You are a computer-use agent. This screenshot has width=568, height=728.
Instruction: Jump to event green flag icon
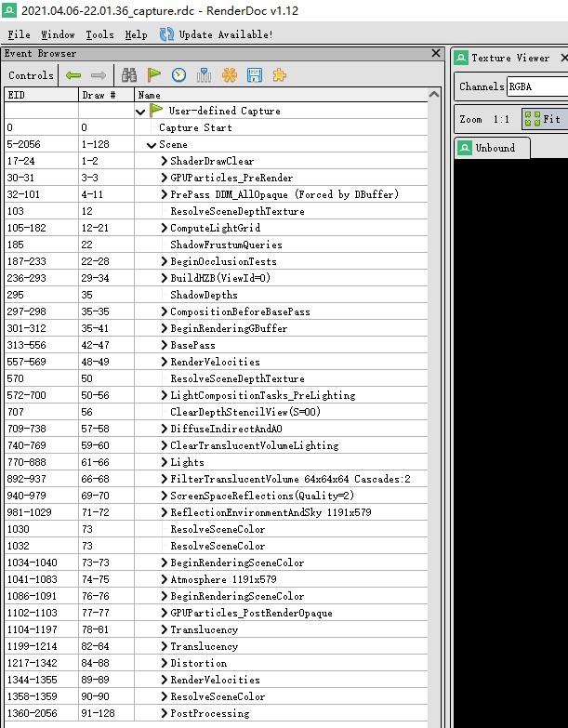[153, 74]
